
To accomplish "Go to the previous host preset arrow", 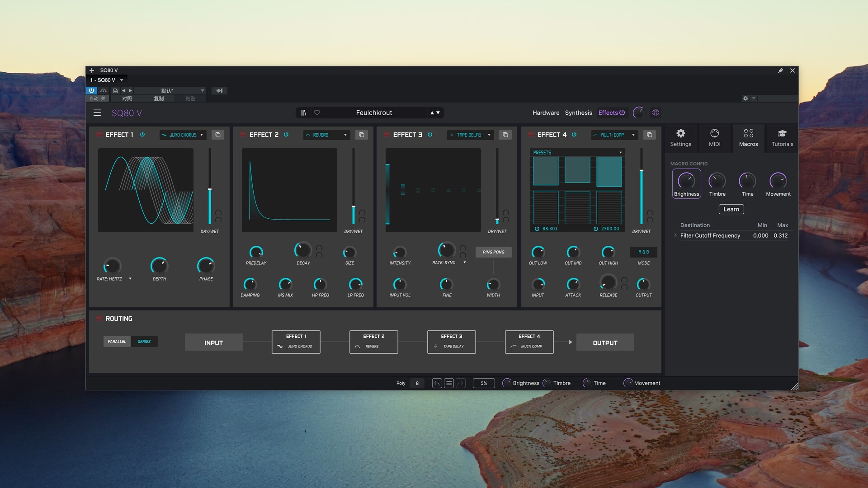I will (123, 90).
